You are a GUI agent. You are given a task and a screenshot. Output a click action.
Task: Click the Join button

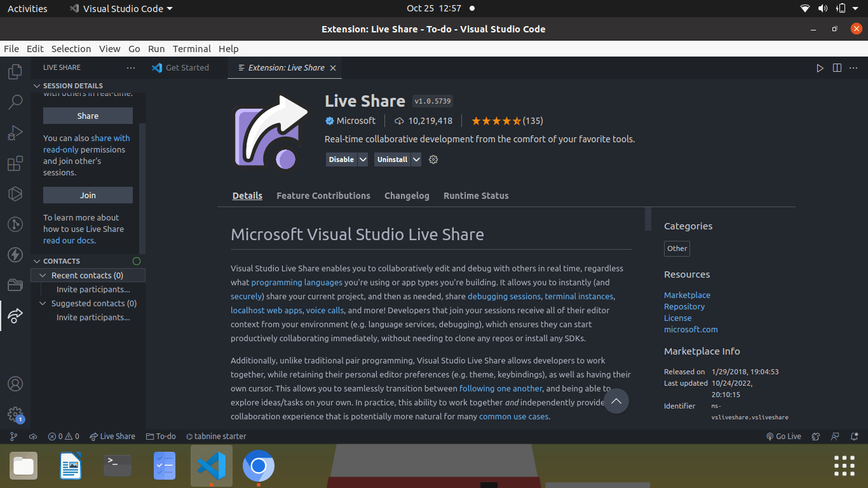click(88, 195)
